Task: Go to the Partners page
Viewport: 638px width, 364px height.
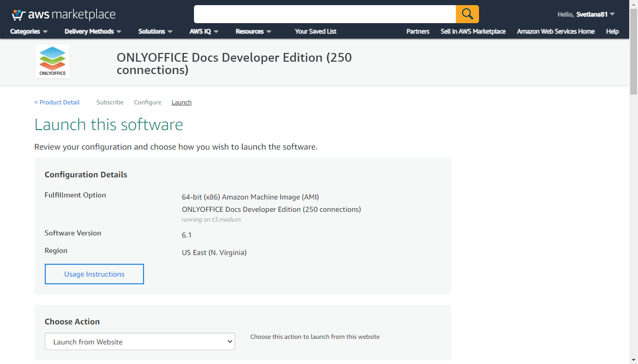Action: [x=418, y=31]
